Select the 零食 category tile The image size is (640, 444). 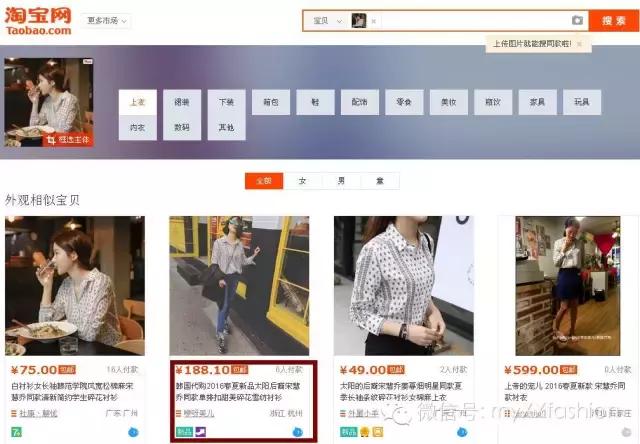[404, 102]
